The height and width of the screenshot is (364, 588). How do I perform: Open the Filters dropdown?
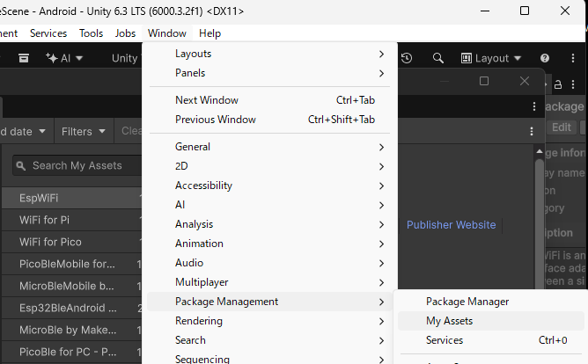coord(84,131)
